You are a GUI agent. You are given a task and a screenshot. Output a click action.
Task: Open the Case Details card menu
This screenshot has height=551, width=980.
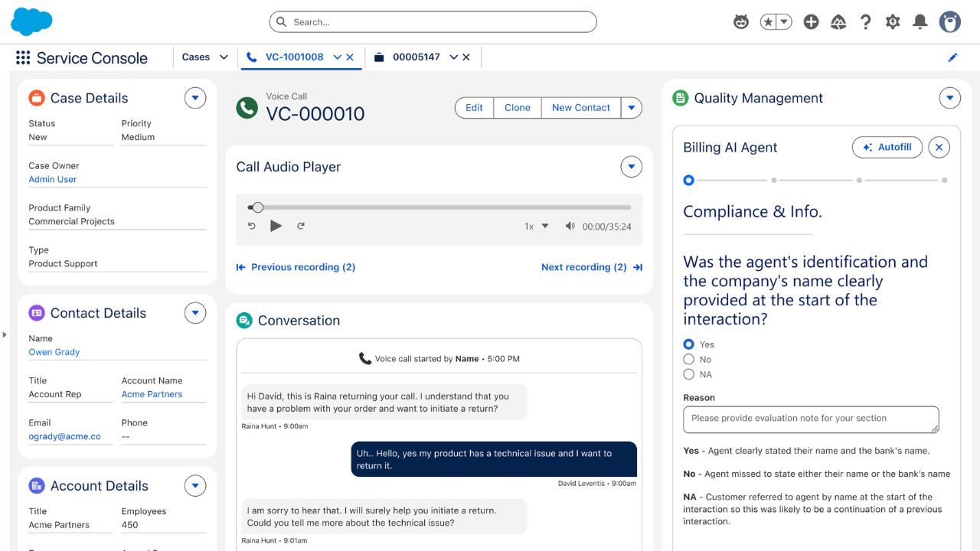(x=195, y=98)
